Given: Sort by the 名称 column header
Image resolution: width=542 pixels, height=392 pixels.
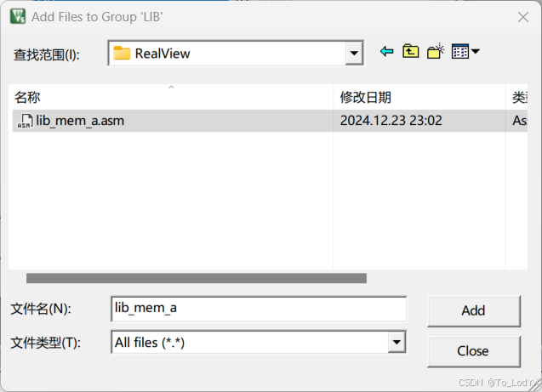Looking at the screenshot, I should click(171, 97).
